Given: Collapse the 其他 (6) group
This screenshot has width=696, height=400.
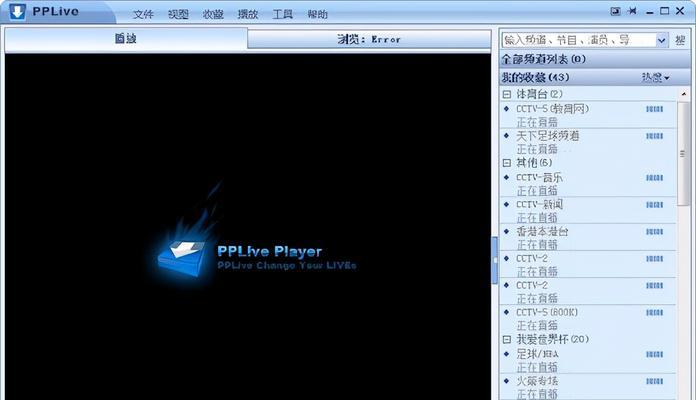Looking at the screenshot, I should point(507,163).
